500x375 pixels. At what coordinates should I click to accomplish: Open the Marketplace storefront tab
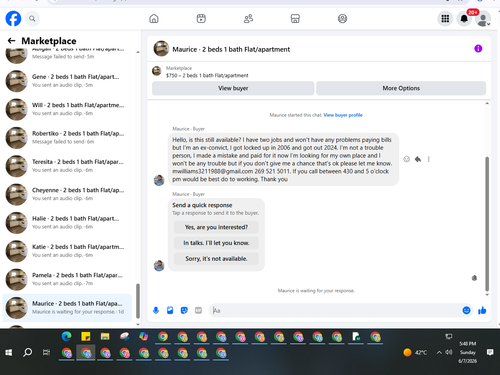295,19
